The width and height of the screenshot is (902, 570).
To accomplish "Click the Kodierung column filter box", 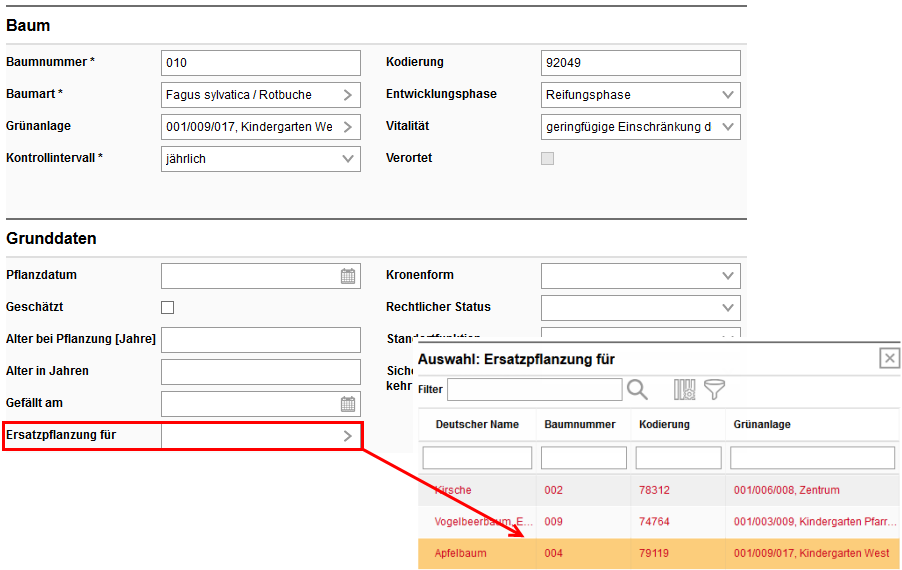I will pyautogui.click(x=678, y=458).
